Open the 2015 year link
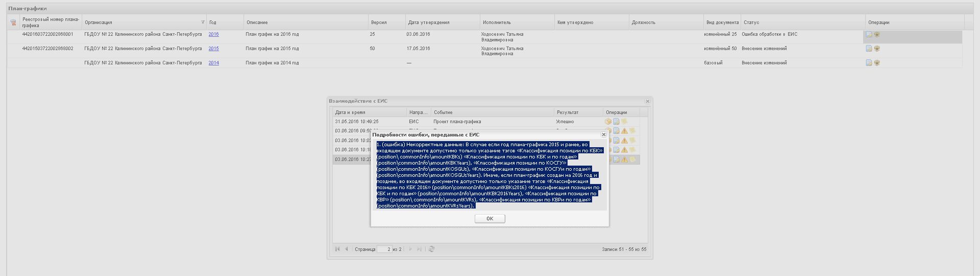This screenshot has height=276, width=980. coord(213,49)
